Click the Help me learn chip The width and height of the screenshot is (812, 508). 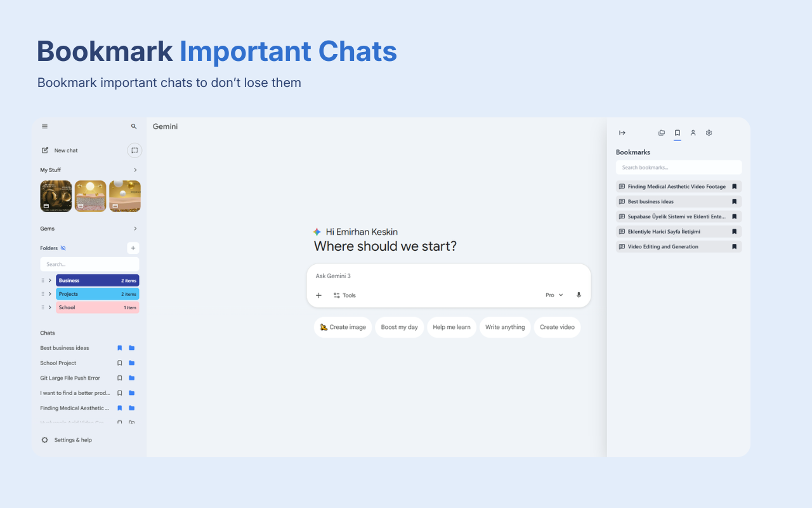(x=452, y=327)
